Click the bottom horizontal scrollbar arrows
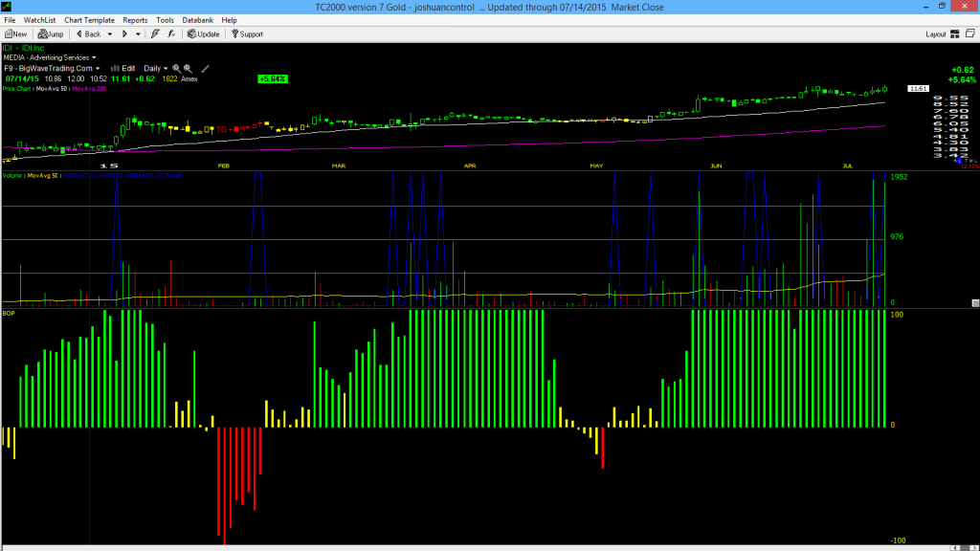The height and width of the screenshot is (551, 980). coord(964,548)
